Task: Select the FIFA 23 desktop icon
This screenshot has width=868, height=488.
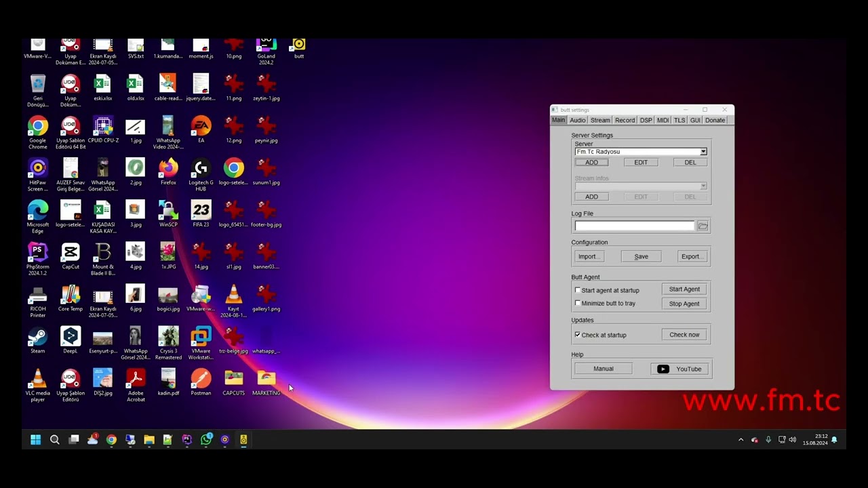Action: 201,214
